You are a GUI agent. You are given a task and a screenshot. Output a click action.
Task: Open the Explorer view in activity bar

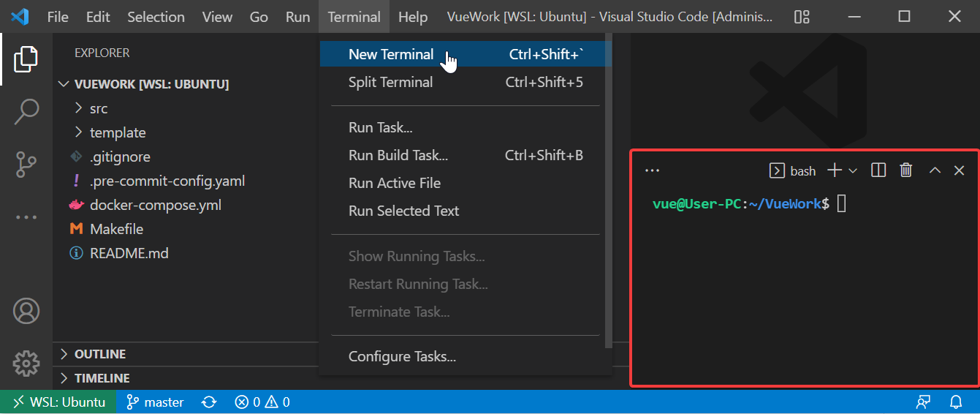[x=26, y=59]
